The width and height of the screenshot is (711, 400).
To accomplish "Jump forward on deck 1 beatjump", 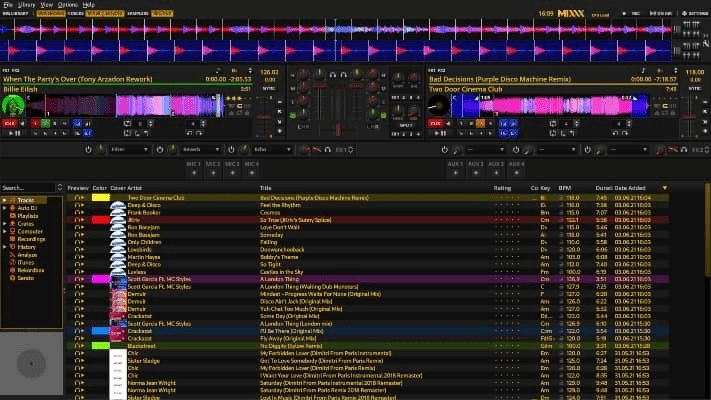I will (x=199, y=133).
